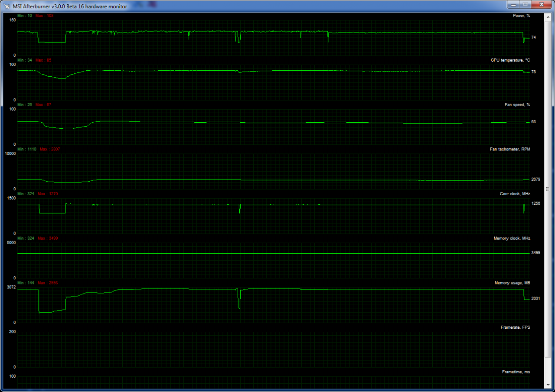Select the 'Fan speed, %' graph label
The height and width of the screenshot is (392, 555).
[x=517, y=105]
